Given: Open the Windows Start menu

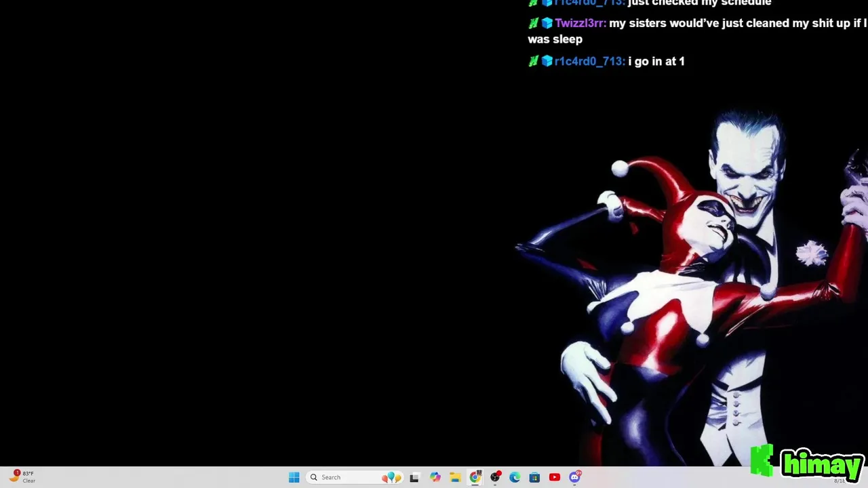Looking at the screenshot, I should tap(294, 477).
